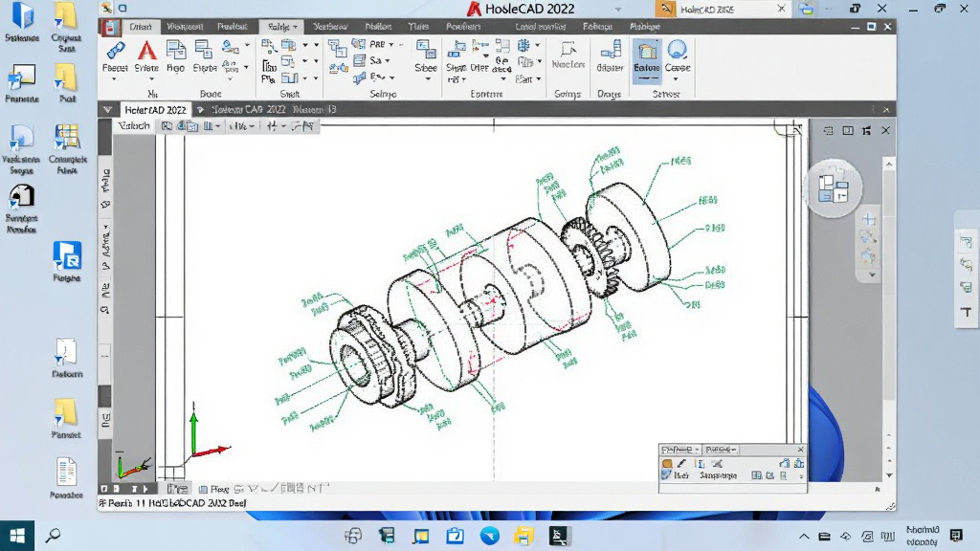The width and height of the screenshot is (980, 551).
Task: Click the Ifre layout button at bottom
Action: pos(177,489)
